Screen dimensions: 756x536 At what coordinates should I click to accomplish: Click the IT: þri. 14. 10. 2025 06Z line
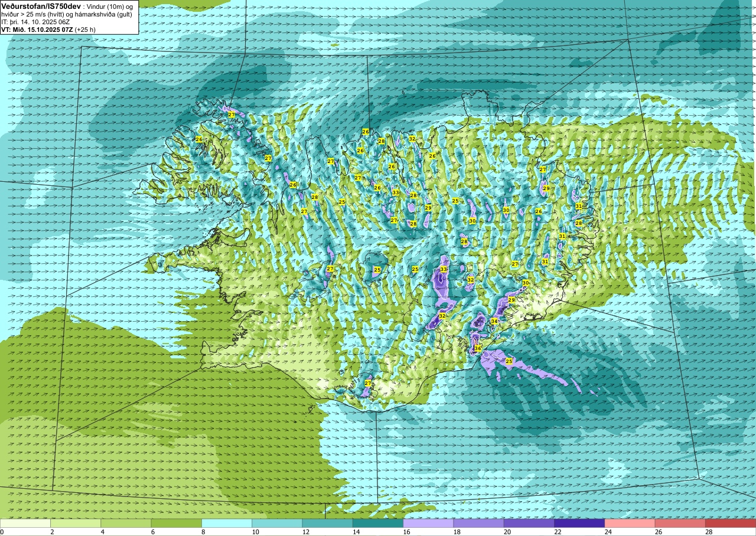tap(35, 22)
